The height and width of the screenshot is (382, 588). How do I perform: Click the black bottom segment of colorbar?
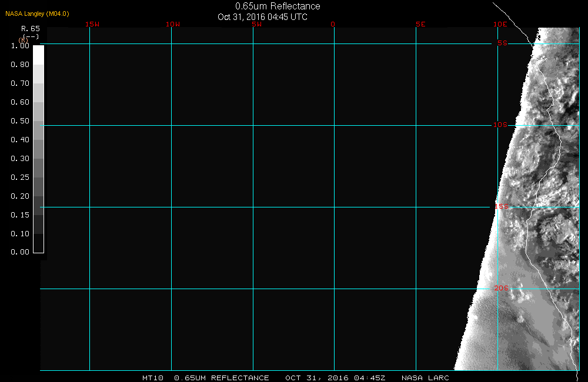pyautogui.click(x=39, y=243)
